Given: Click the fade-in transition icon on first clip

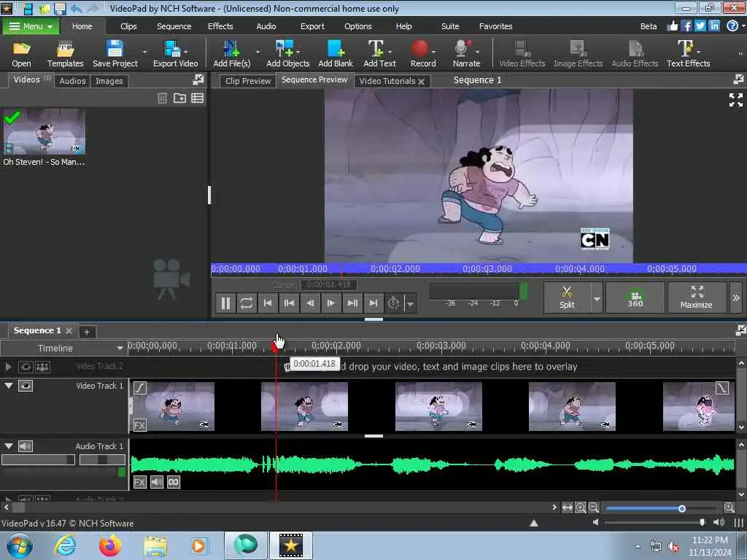Looking at the screenshot, I should point(139,388).
